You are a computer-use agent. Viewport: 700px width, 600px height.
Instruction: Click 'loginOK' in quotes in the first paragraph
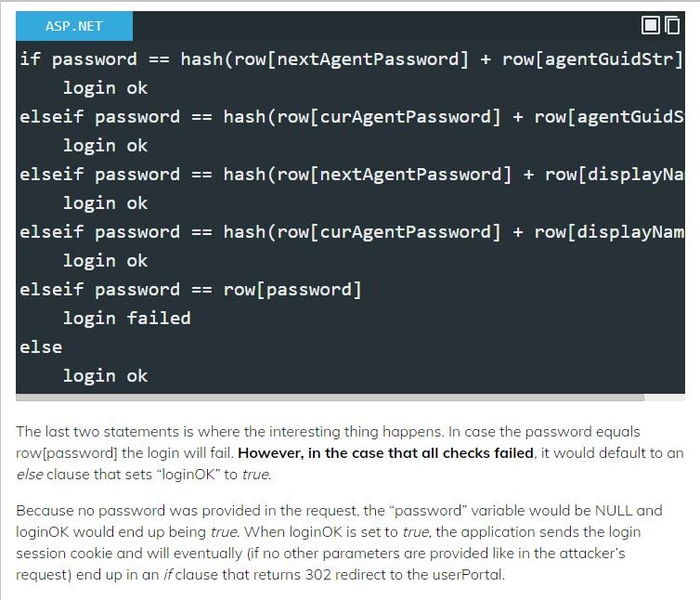click(188, 475)
